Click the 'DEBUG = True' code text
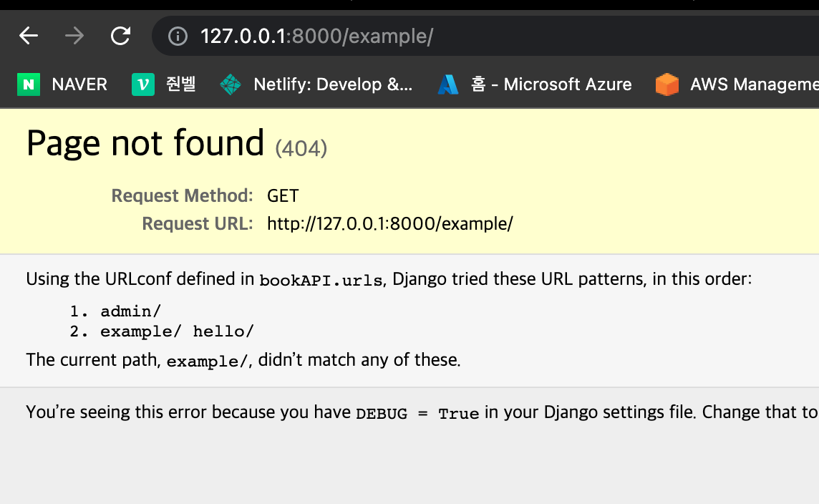Screen dimensions: 819x504 tap(417, 414)
